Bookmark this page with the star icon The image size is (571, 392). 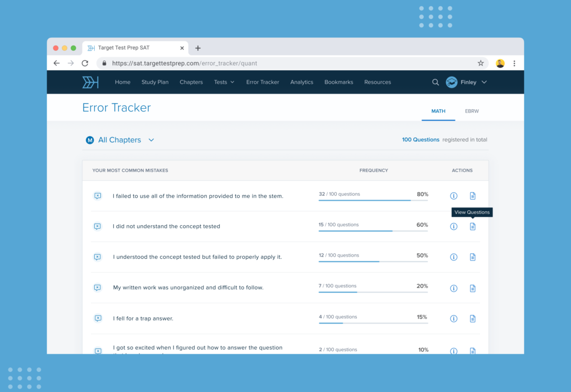481,64
